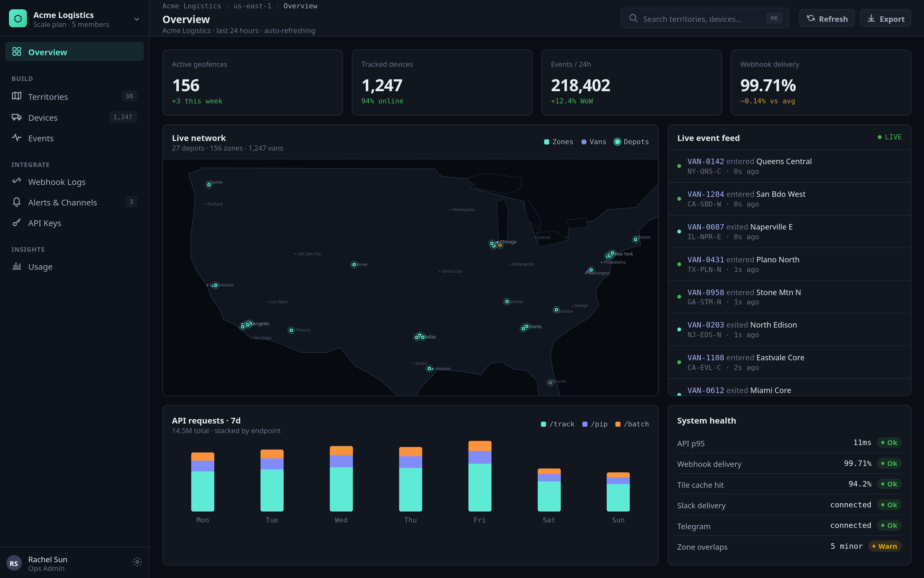Toggle /pip series in the legend
The image size is (924, 578).
(595, 424)
